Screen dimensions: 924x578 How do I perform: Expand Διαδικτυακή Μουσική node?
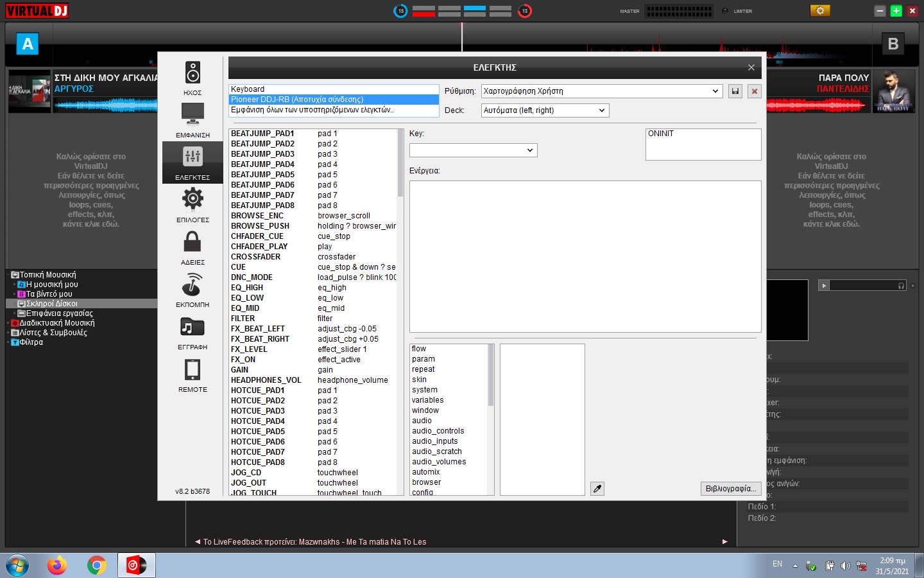tap(8, 323)
